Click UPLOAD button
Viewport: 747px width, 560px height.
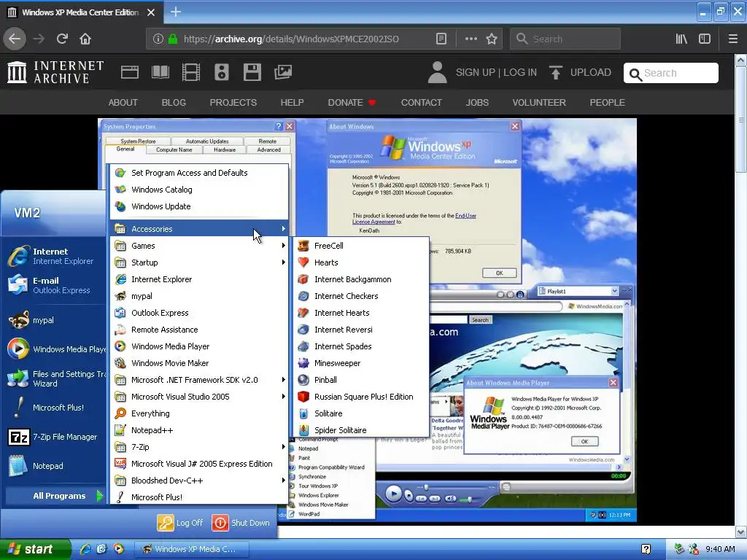580,72
